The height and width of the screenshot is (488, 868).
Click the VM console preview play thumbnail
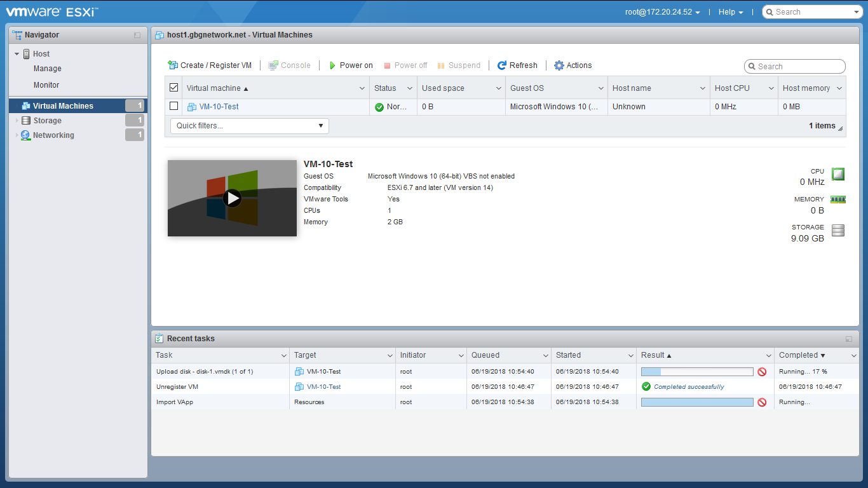pos(233,198)
